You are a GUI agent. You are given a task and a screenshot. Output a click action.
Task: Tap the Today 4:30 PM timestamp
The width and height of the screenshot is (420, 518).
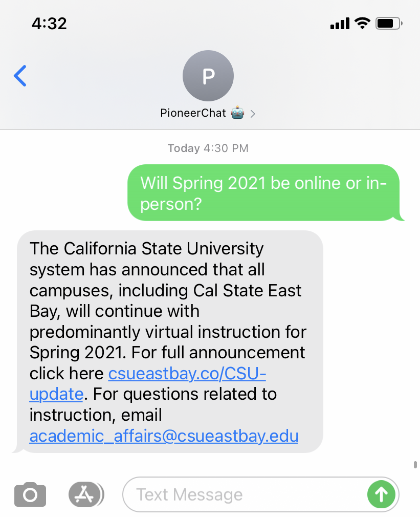[x=208, y=148]
